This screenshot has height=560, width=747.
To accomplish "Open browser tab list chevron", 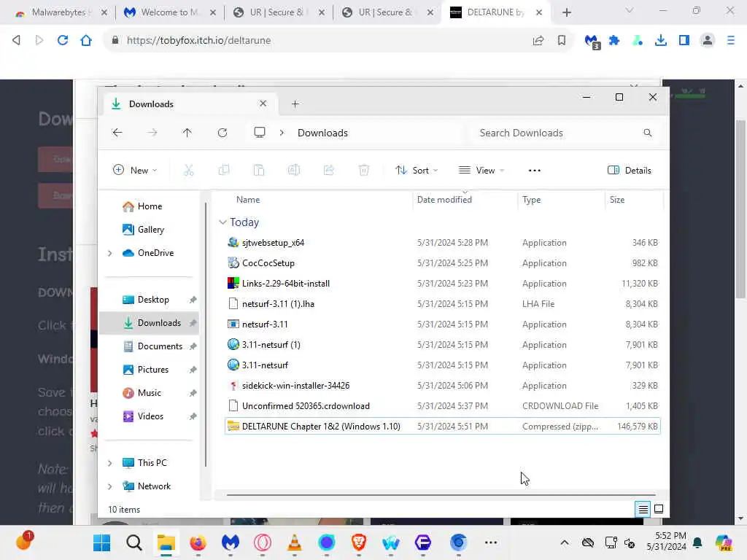I will tap(630, 10).
